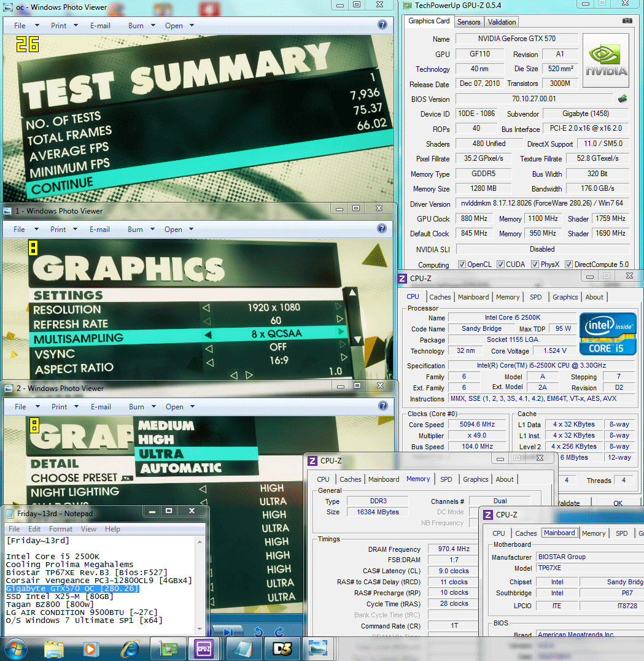Rotate the image counterclockwise in Photo Viewer 2
Viewport: 644px width, 661px height.
tap(258, 632)
